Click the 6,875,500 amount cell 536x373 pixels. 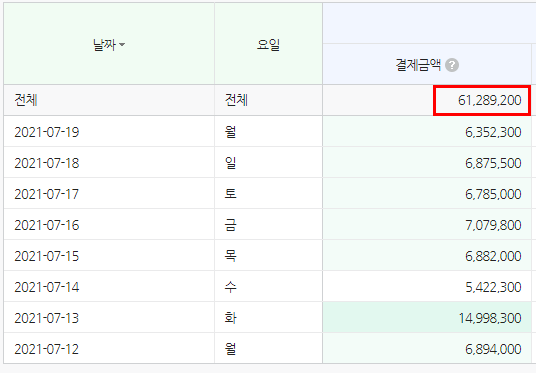click(x=427, y=162)
